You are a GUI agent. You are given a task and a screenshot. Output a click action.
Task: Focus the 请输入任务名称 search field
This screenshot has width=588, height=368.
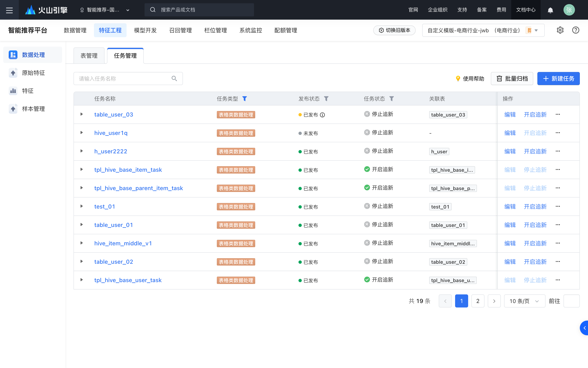click(128, 78)
